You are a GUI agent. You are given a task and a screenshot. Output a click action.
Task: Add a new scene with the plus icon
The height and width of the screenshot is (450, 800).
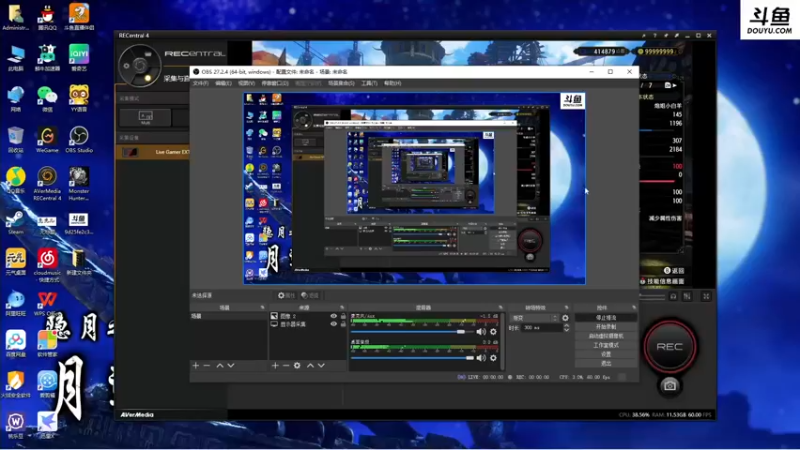[x=195, y=365]
